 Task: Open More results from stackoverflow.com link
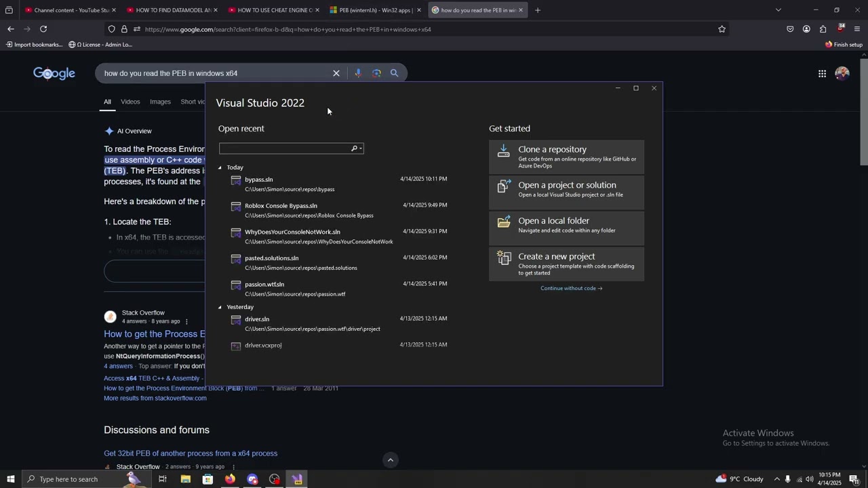[x=155, y=398]
